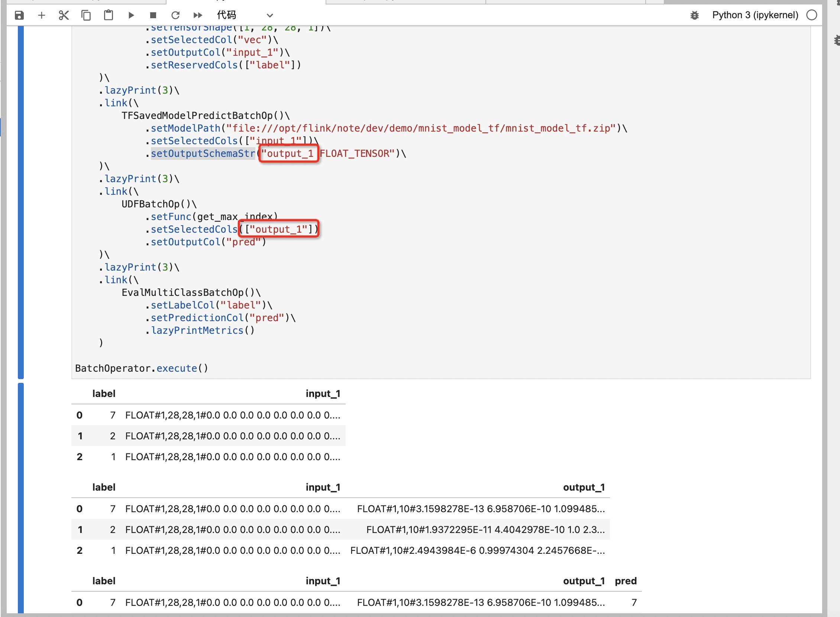Interrupt the kernel with the stop icon
This screenshot has width=840, height=617.
(x=153, y=15)
